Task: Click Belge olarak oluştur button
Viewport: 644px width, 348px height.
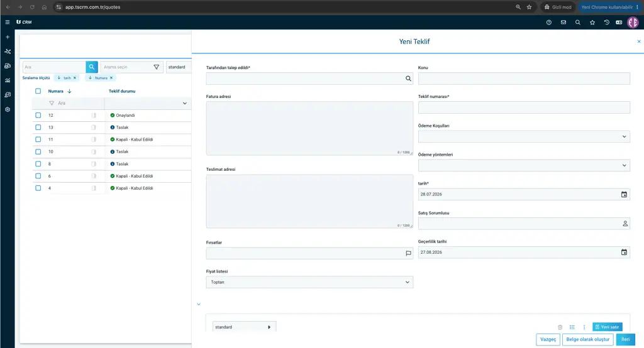Action: tap(588, 339)
